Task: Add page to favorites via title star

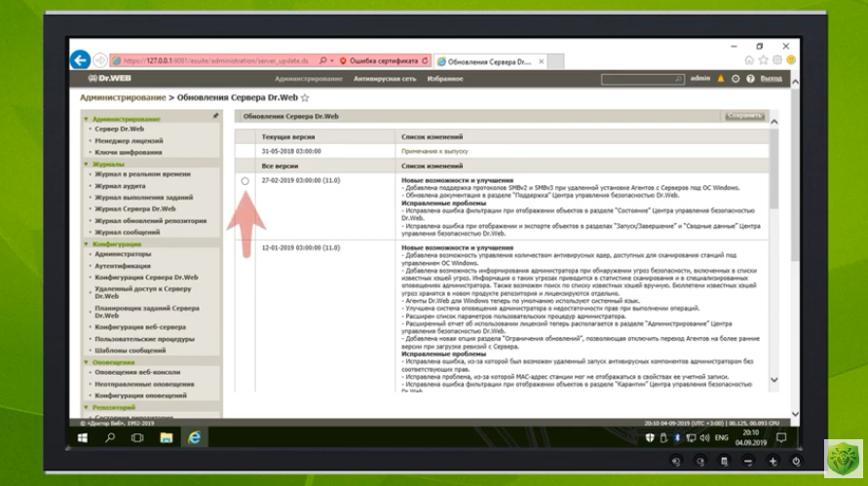Action: pyautogui.click(x=305, y=97)
